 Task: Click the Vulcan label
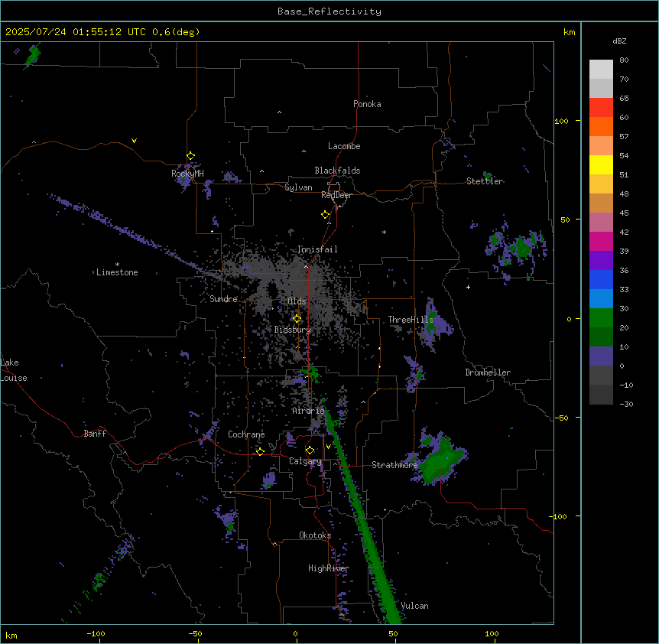coord(415,606)
